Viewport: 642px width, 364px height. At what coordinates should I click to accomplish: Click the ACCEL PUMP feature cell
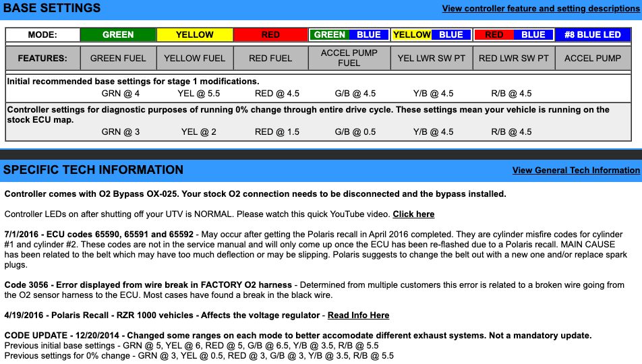coord(593,59)
